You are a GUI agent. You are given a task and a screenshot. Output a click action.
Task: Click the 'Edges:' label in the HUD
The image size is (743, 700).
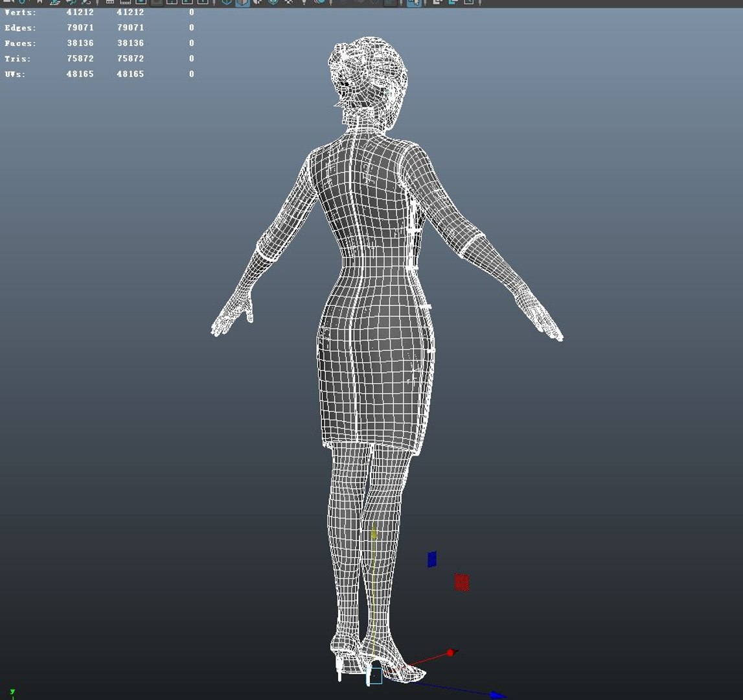tap(20, 28)
